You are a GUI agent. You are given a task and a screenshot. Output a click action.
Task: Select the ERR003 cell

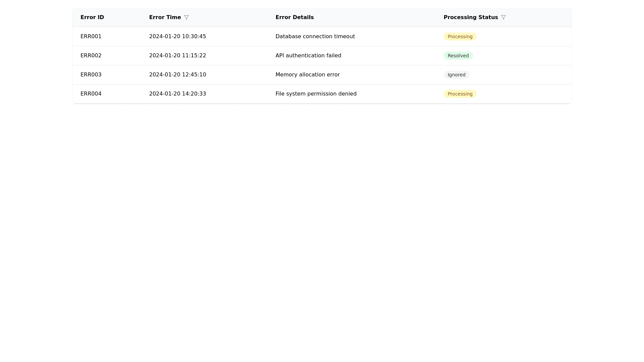pyautogui.click(x=91, y=75)
